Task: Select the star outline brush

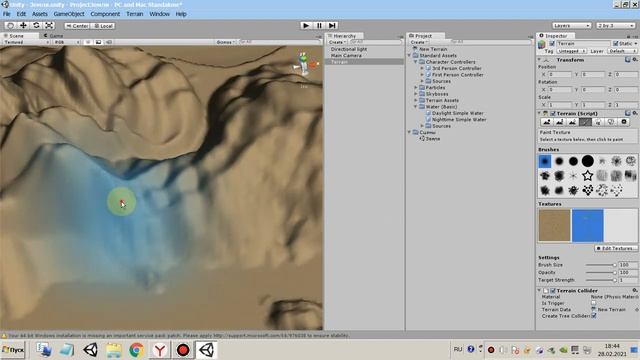Action: coord(587,176)
